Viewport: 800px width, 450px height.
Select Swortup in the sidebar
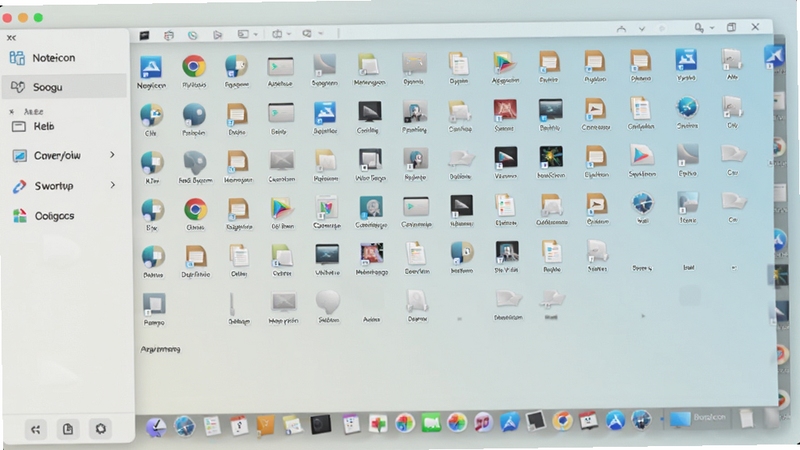tap(63, 186)
